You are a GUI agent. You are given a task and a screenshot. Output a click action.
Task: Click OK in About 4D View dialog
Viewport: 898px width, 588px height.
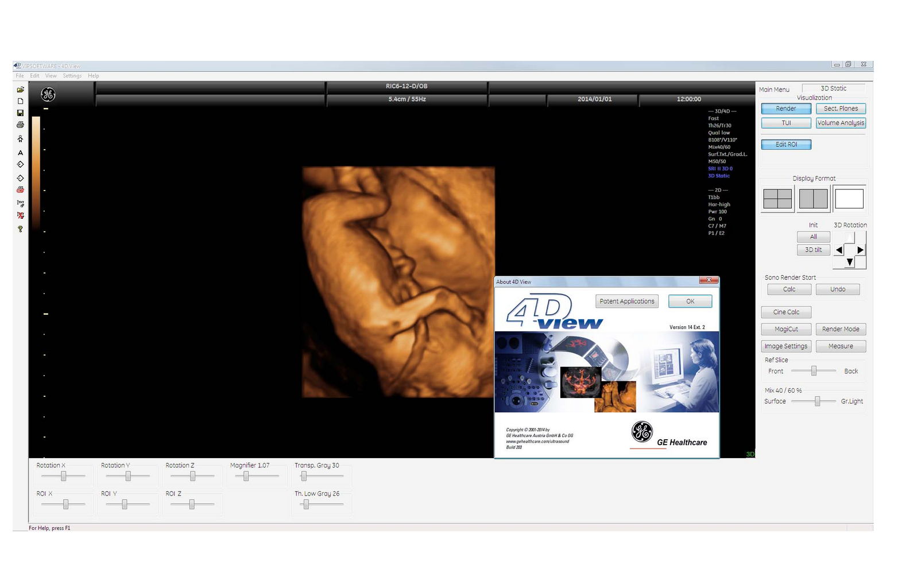690,301
